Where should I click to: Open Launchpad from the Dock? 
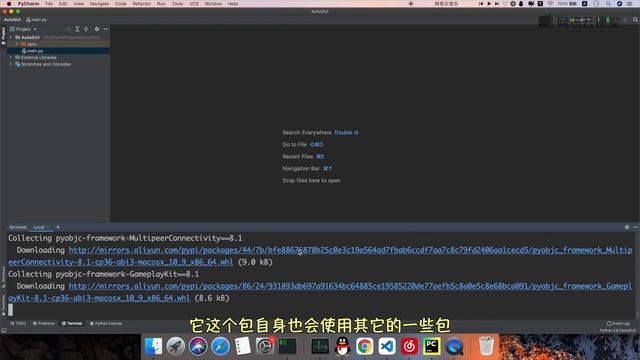(x=176, y=346)
